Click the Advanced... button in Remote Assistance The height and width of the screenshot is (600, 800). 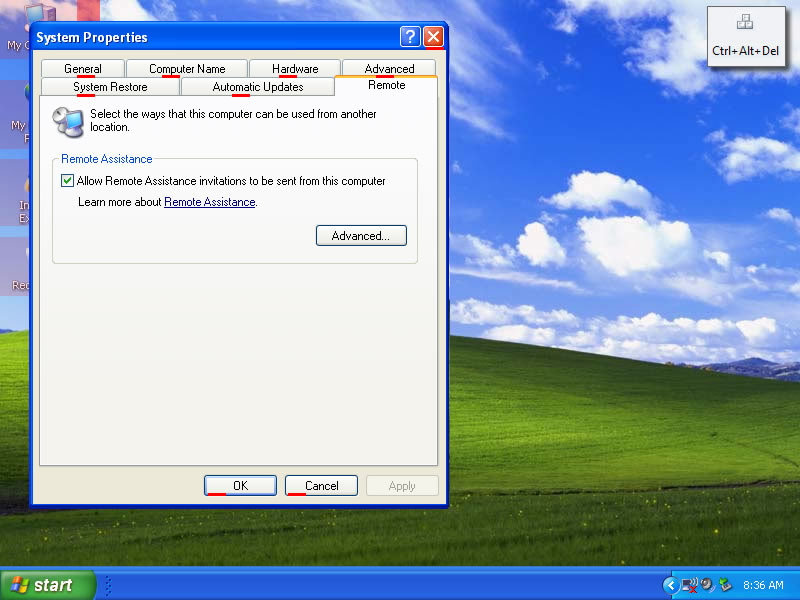(361, 236)
